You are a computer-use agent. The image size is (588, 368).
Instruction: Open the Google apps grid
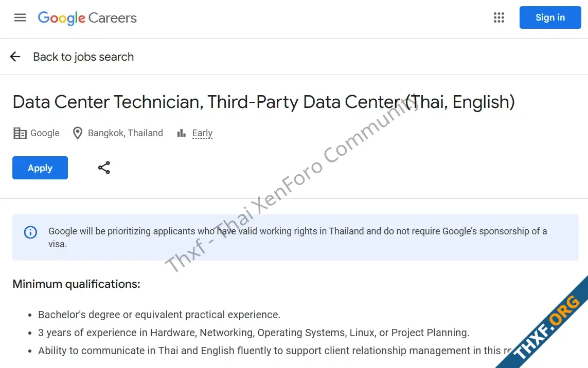(x=499, y=17)
